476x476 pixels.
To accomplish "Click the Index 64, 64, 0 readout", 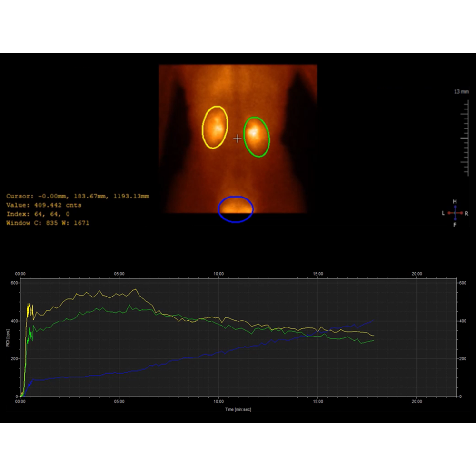I will pyautogui.click(x=38, y=214).
